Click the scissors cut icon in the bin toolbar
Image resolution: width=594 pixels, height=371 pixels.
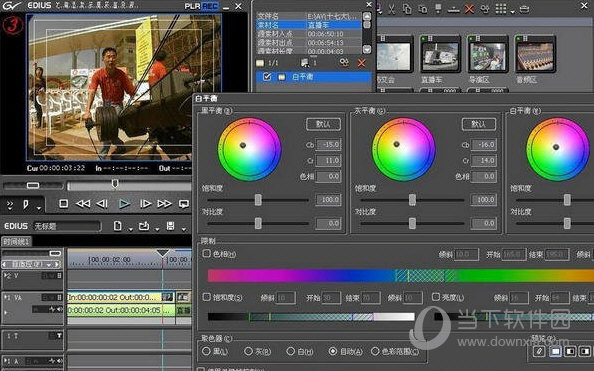391,8
